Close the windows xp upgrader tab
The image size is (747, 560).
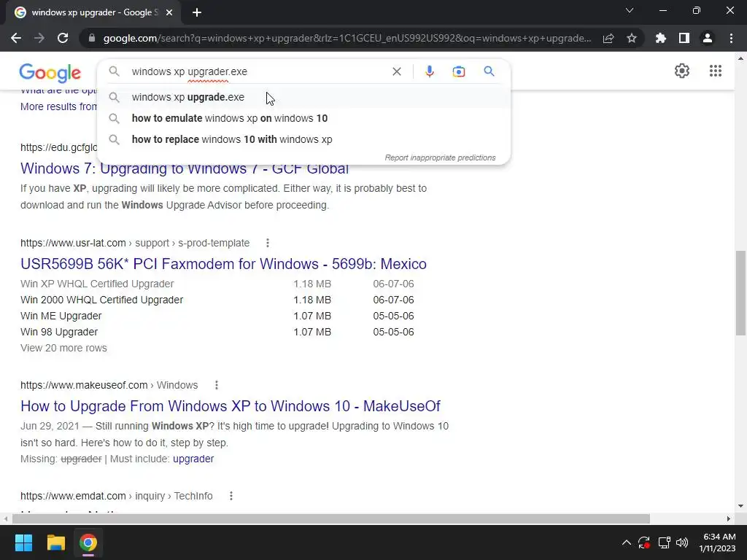[169, 12]
